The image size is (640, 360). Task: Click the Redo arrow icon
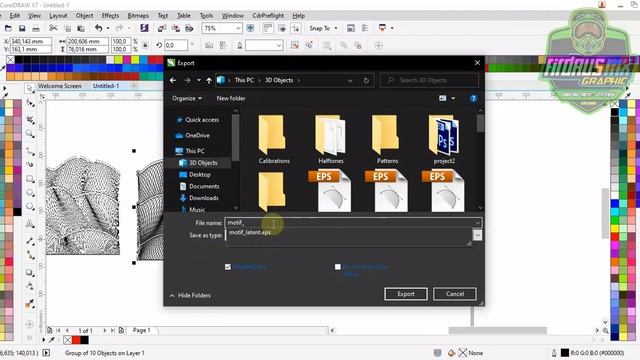click(119, 28)
